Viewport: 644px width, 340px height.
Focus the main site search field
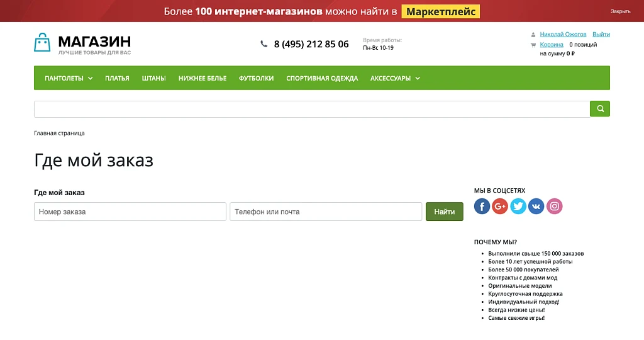click(312, 109)
